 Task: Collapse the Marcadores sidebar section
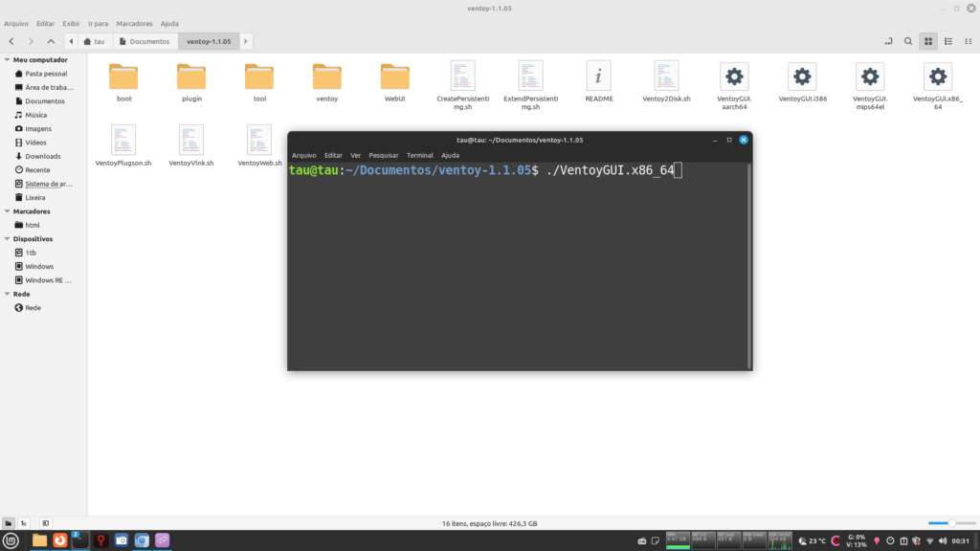tap(7, 211)
